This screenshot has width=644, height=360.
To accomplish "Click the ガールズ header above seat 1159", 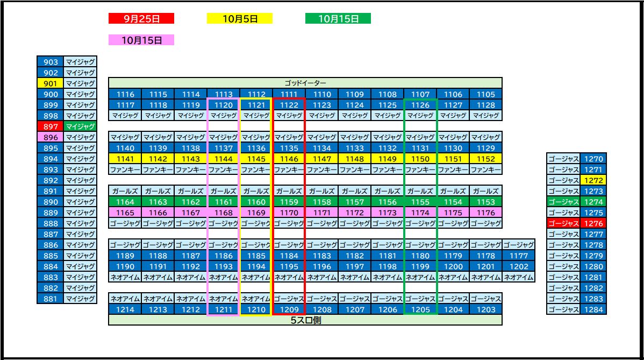I will tap(288, 190).
